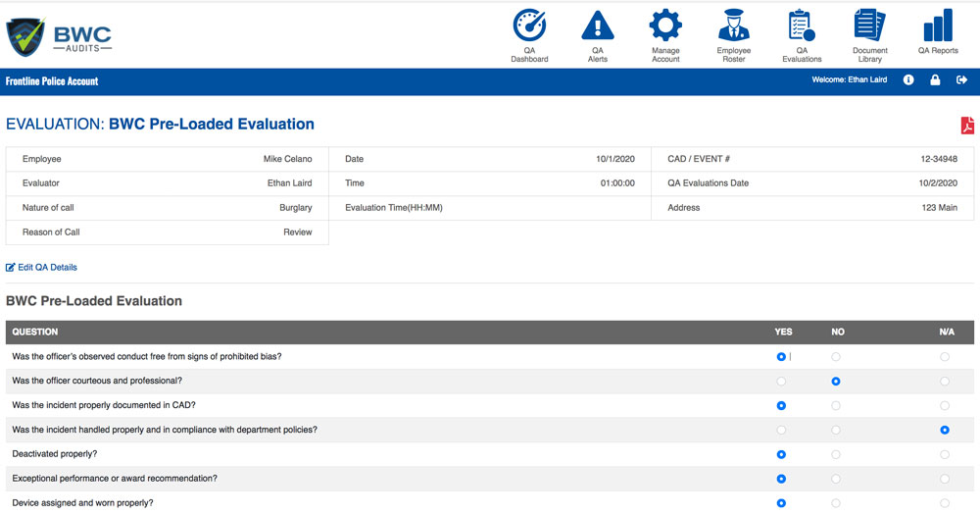Click the BWC Audits shield logo
Image resolution: width=980 pixels, height=514 pixels.
tap(25, 36)
